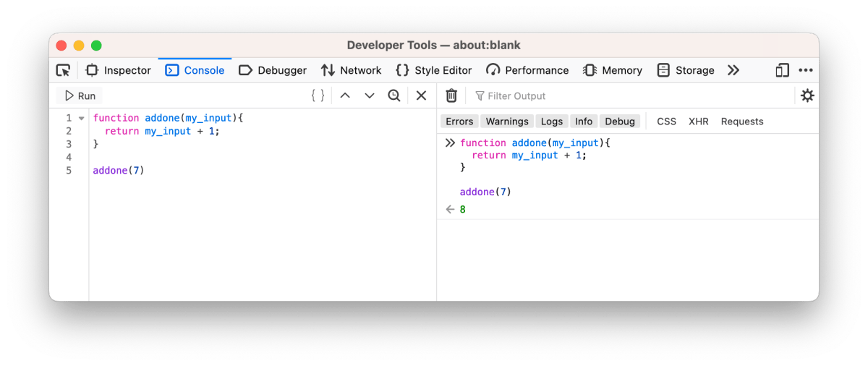Close the multi-line editor pane
Screen dimensions: 868x366
pos(421,95)
